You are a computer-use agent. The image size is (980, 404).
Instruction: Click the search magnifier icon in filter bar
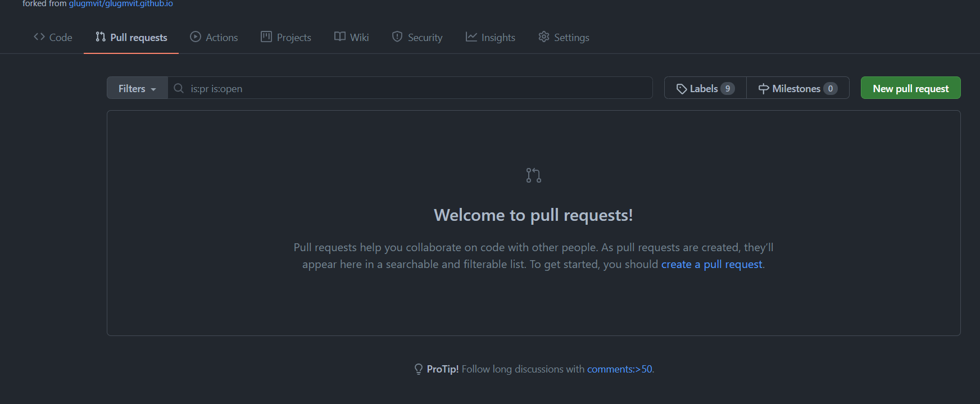(179, 89)
